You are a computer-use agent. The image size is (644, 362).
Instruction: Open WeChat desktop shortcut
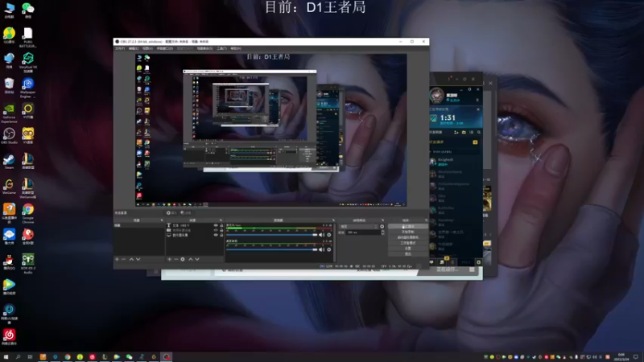click(x=28, y=10)
